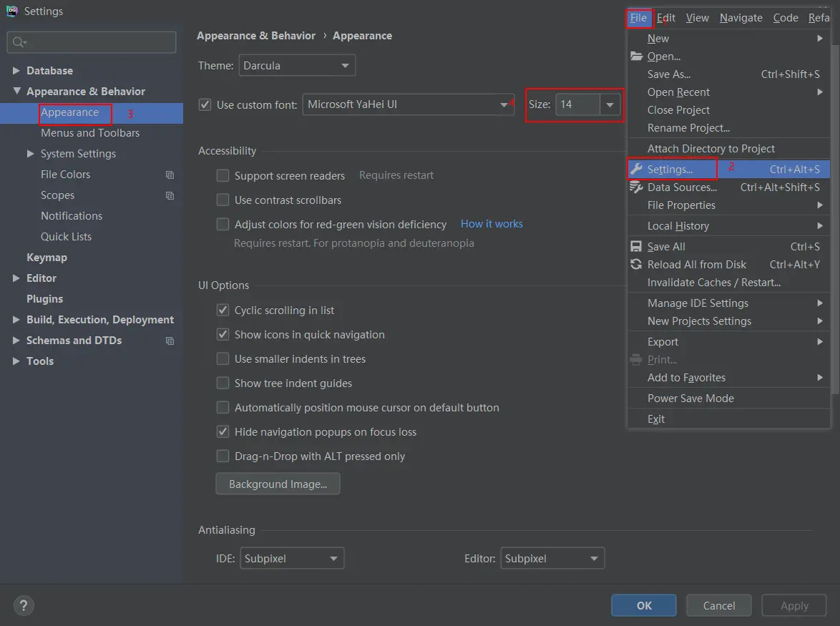Expand the Schemas and DTDs node
The width and height of the screenshot is (840, 626).
pos(16,341)
